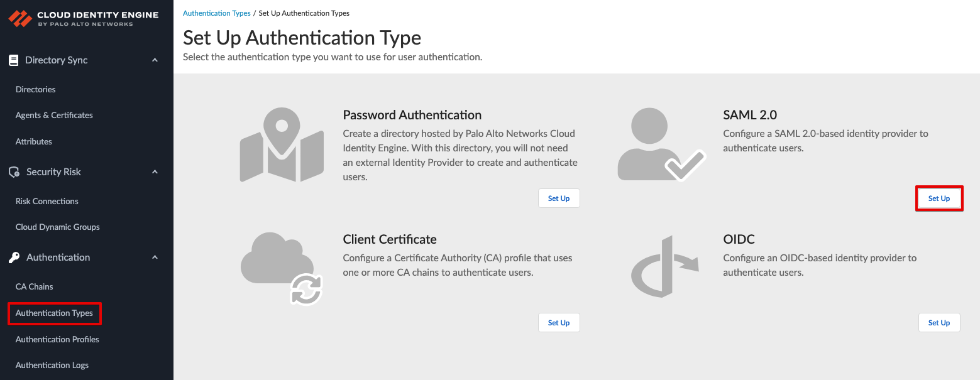Collapse the Authentication section chevron

[155, 258]
